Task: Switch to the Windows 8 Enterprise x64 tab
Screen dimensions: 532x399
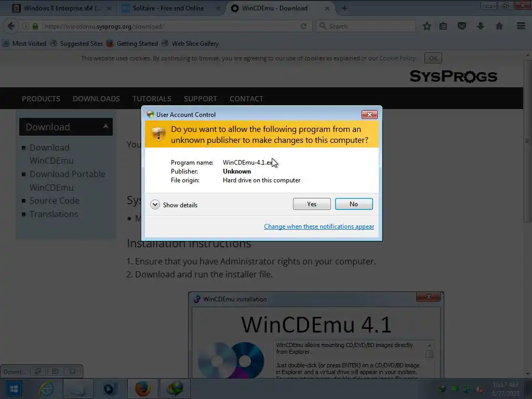Action: [x=62, y=8]
